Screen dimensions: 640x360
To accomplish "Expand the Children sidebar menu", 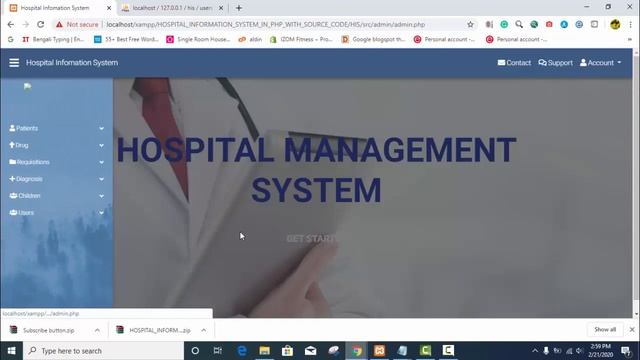I will click(x=56, y=196).
